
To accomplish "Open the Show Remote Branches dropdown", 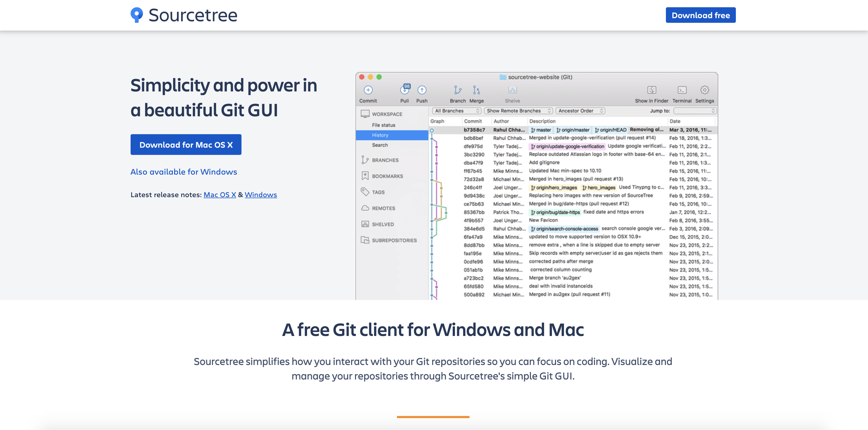I will (x=518, y=111).
